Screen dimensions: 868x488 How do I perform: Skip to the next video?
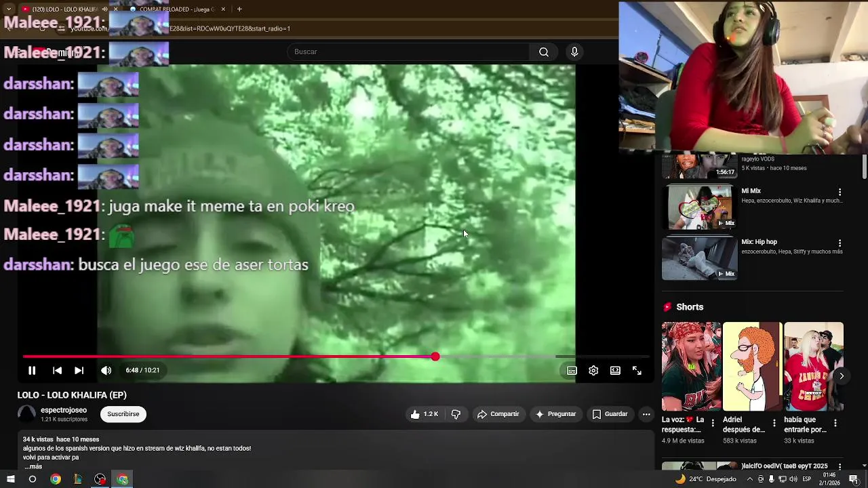pos(79,371)
